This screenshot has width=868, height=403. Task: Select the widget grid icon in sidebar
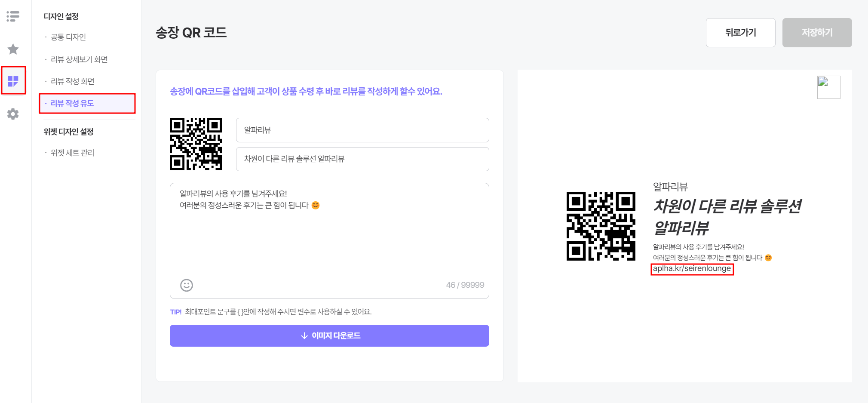pos(13,81)
